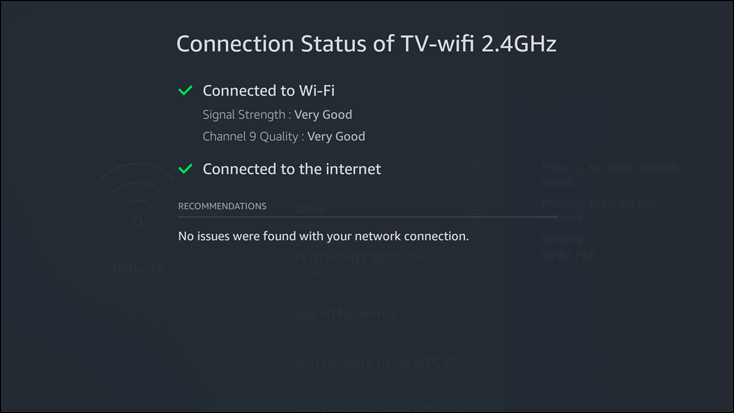The width and height of the screenshot is (734, 413).
Task: Click the green checkmark beside Connected to Wi-Fi
Action: click(185, 91)
